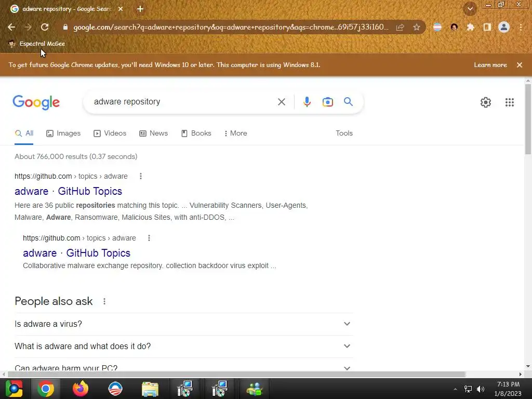The height and width of the screenshot is (399, 532).
Task: Go to the Google homepage via the logo
Action: pyautogui.click(x=36, y=102)
